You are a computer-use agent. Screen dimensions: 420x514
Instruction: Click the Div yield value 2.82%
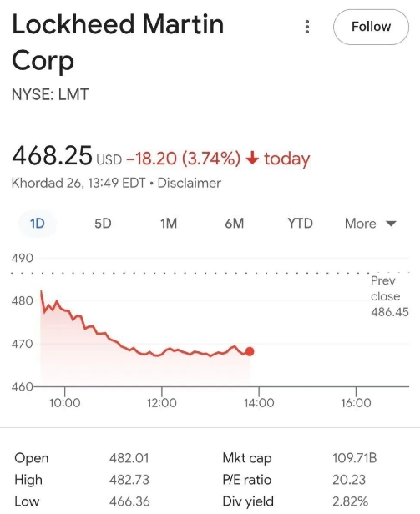(x=351, y=501)
